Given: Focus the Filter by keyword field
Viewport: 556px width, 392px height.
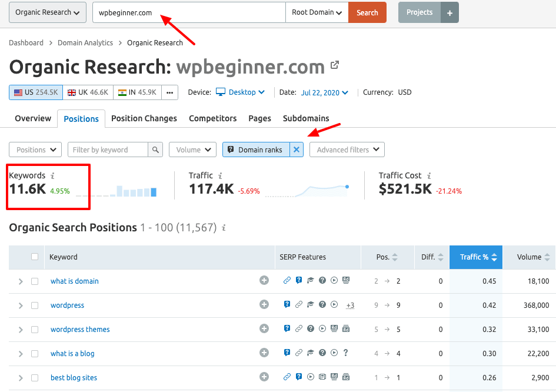Looking at the screenshot, I should (x=108, y=150).
